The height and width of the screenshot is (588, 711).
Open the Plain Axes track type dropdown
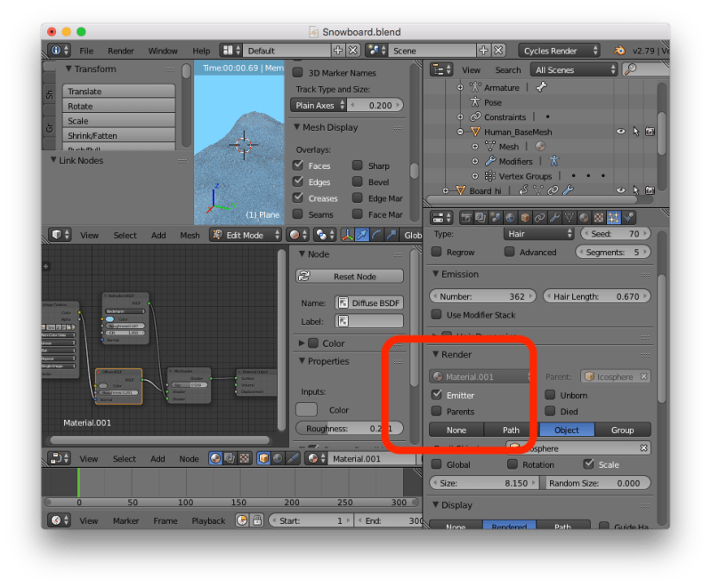pos(319,105)
